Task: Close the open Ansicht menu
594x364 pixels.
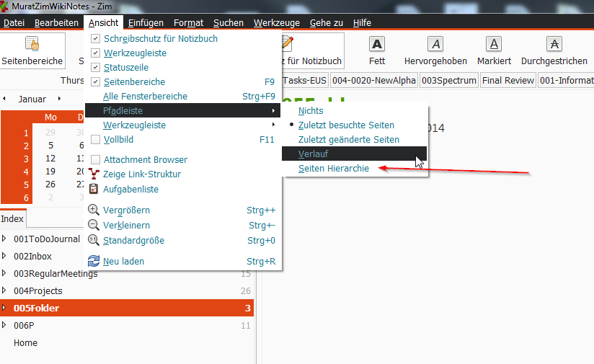Action: pyautogui.click(x=103, y=23)
